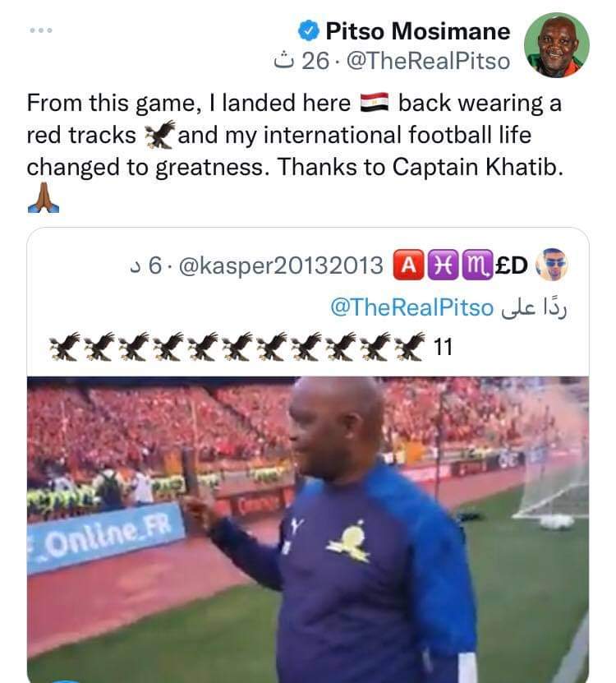Click the @TheRealPitso handle in header

coord(428,61)
